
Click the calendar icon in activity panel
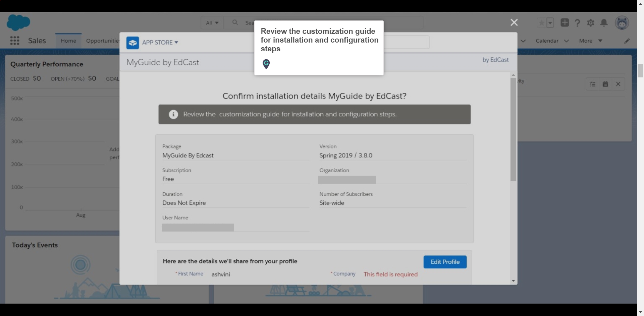(605, 84)
